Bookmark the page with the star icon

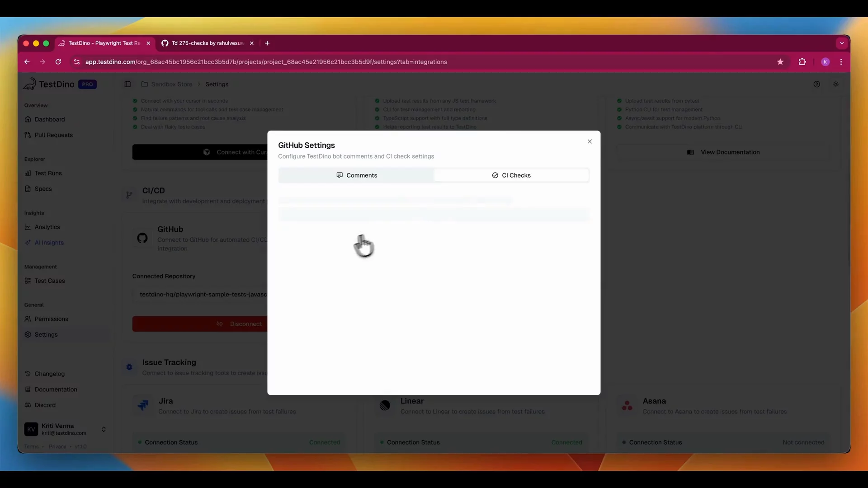tap(780, 62)
